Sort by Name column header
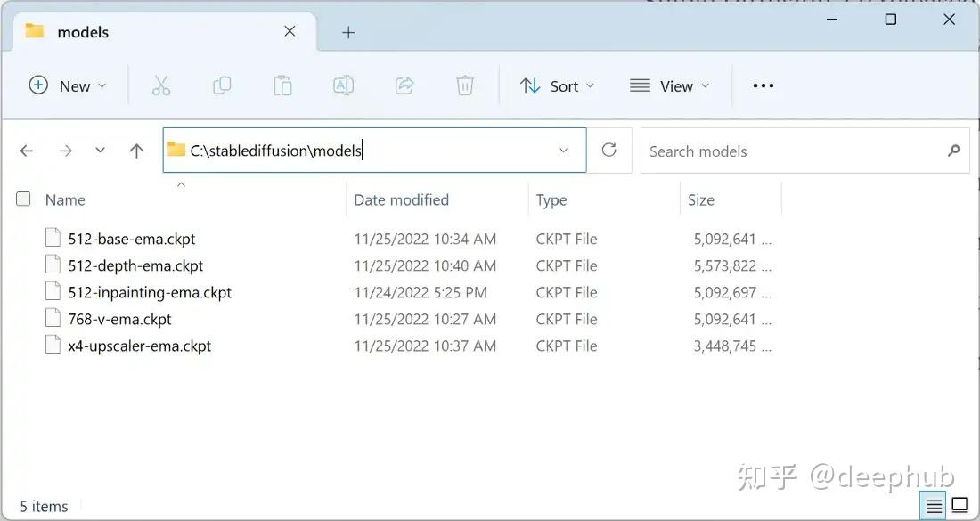Screen dimensions: 980x521 click(x=65, y=199)
